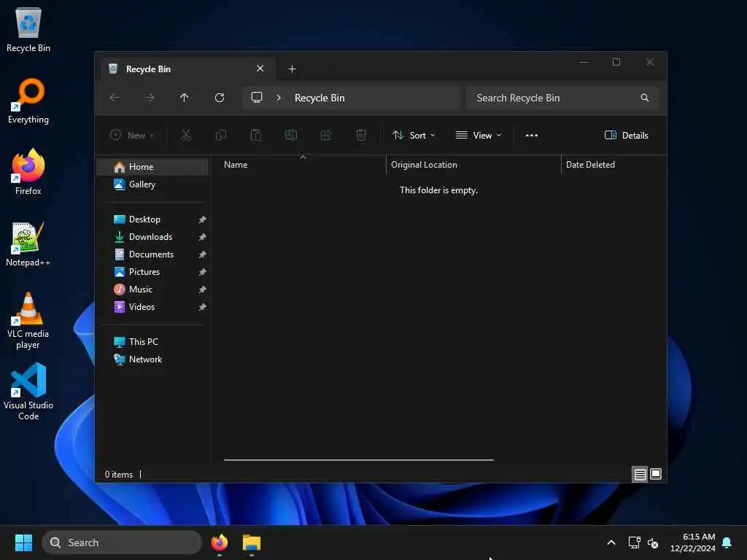
Task: Click the '0 items' status text
Action: pos(119,474)
